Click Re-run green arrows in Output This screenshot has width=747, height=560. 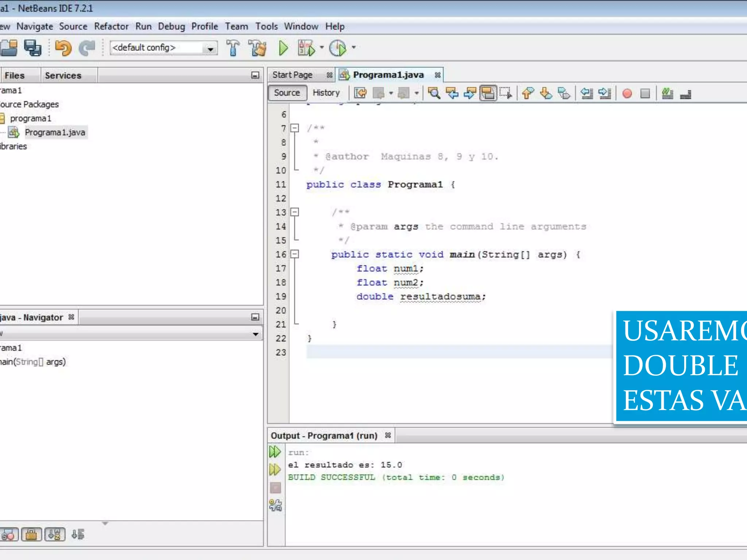pos(275,452)
